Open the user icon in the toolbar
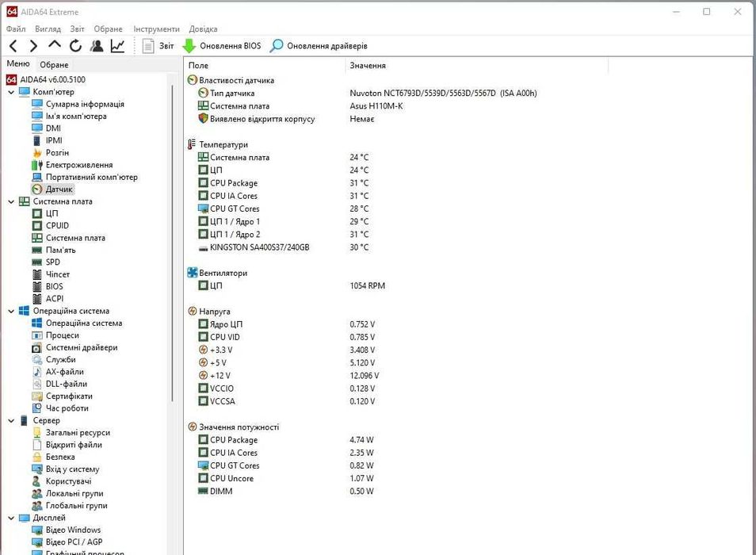 (x=97, y=46)
